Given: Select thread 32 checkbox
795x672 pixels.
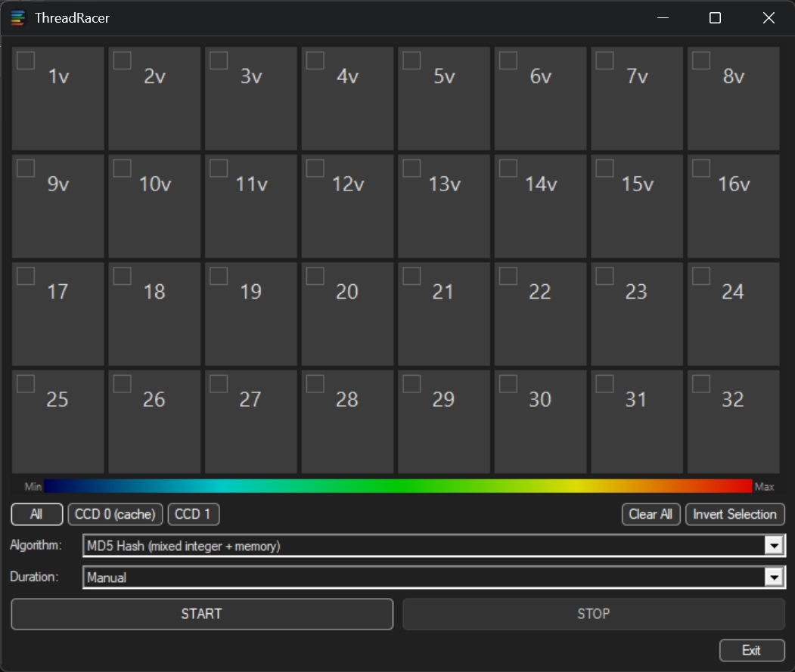Looking at the screenshot, I should tap(701, 384).
